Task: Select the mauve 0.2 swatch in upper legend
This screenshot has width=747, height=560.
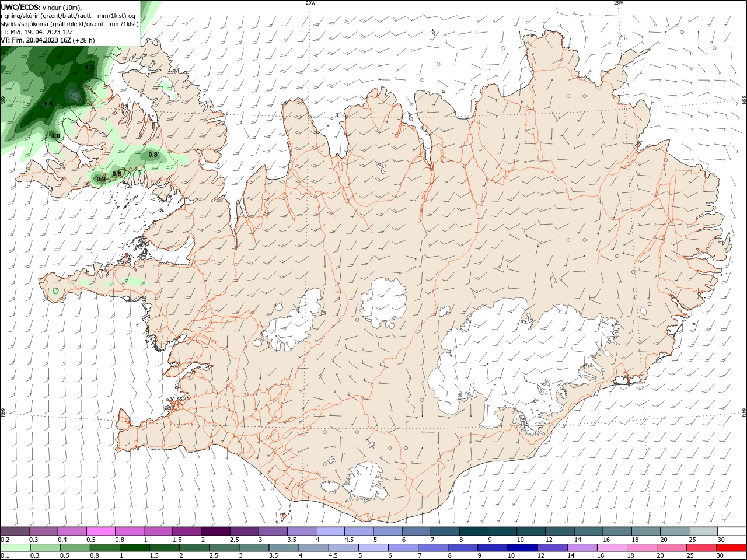Action: coord(15,531)
